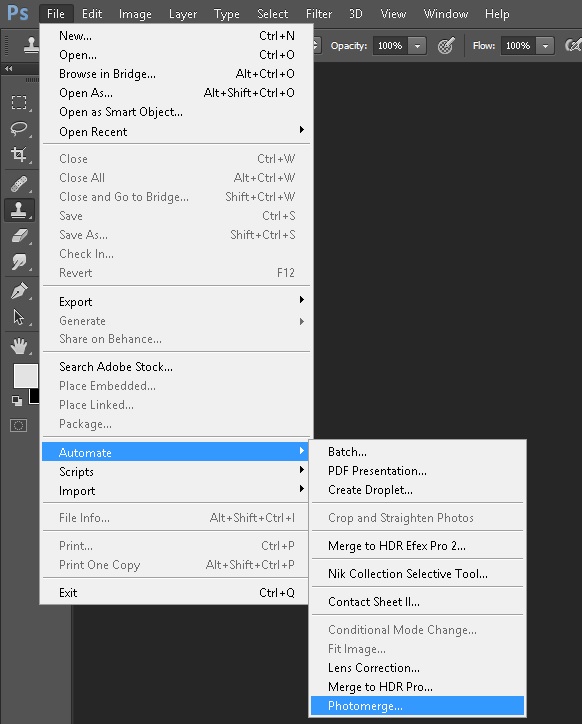
Task: Open the Opacity percentage dropdown arrow
Action: tap(417, 46)
